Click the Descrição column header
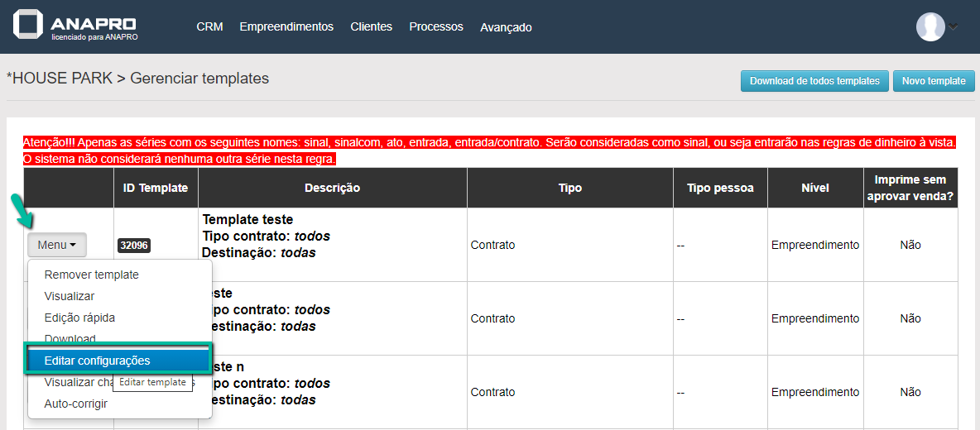This screenshot has height=430, width=980. pyautogui.click(x=332, y=188)
